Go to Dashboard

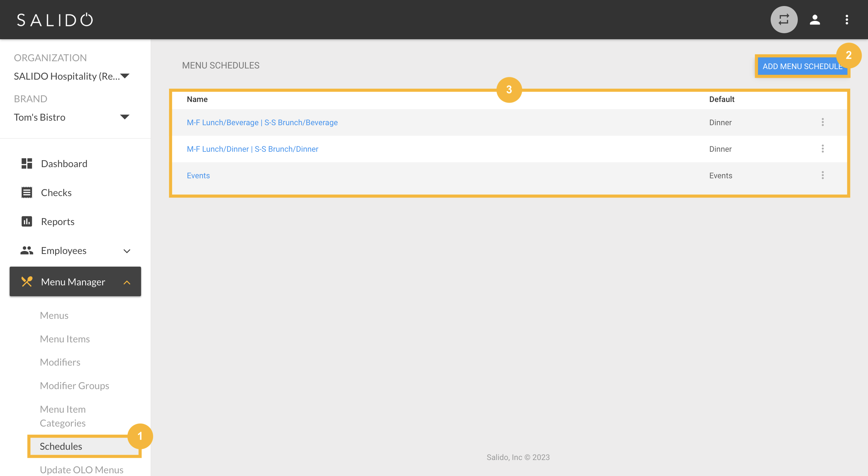[x=64, y=163]
